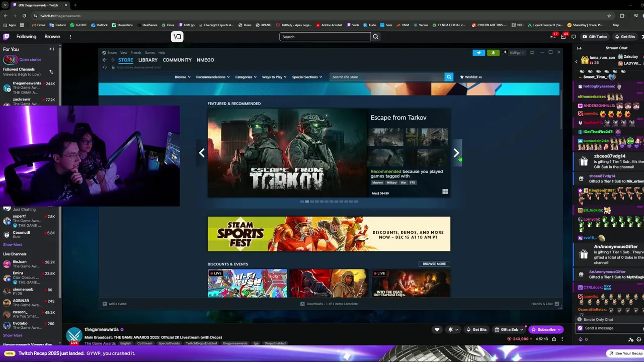Show previous featured game on Steam carousel

click(202, 153)
